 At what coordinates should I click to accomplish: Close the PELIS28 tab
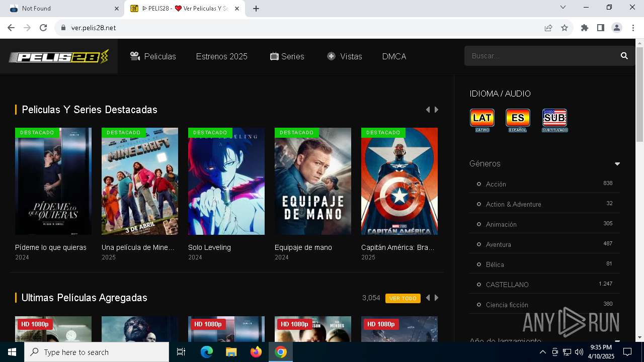(237, 9)
